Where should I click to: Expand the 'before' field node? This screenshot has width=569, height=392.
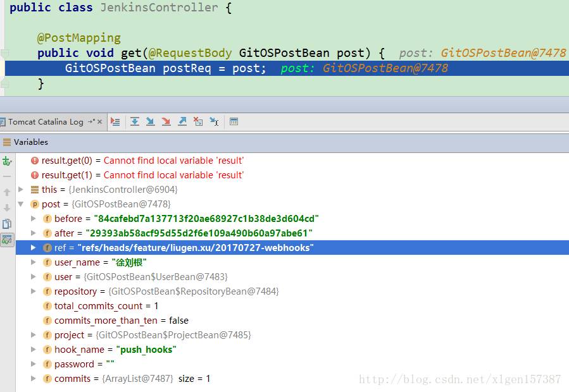(x=34, y=218)
